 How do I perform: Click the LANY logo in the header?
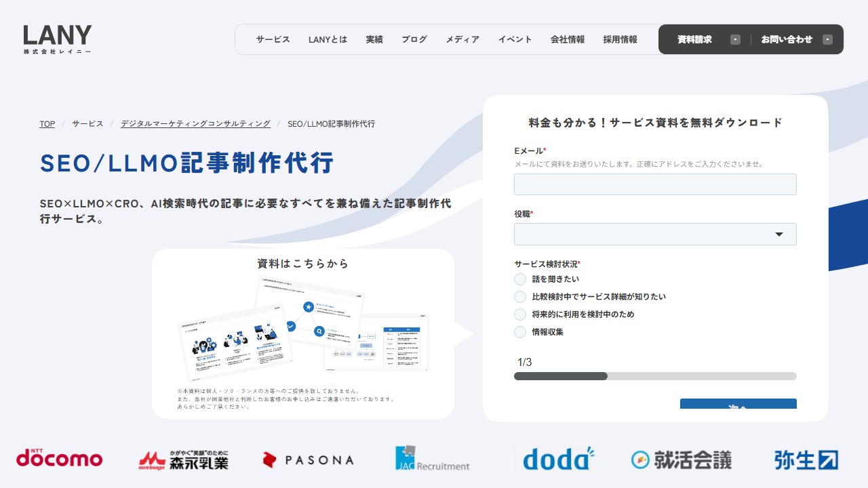click(x=58, y=40)
